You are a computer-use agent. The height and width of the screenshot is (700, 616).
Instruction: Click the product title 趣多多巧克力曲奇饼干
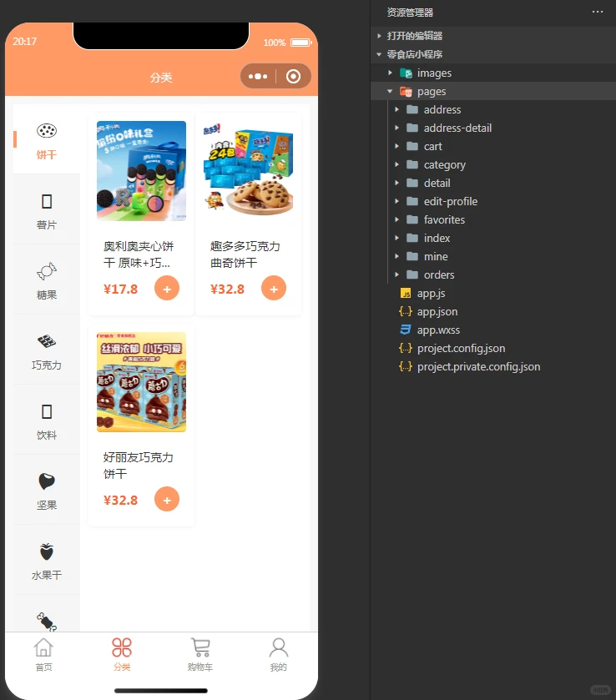(x=245, y=254)
